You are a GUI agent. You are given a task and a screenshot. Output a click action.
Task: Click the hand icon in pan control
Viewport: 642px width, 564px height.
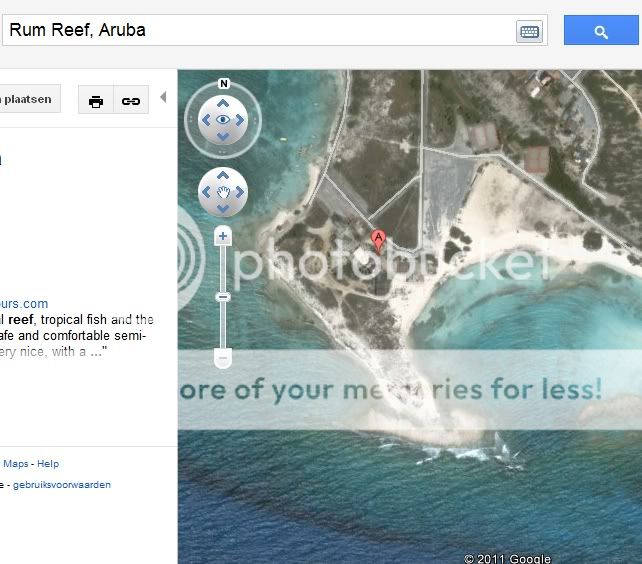[x=223, y=191]
